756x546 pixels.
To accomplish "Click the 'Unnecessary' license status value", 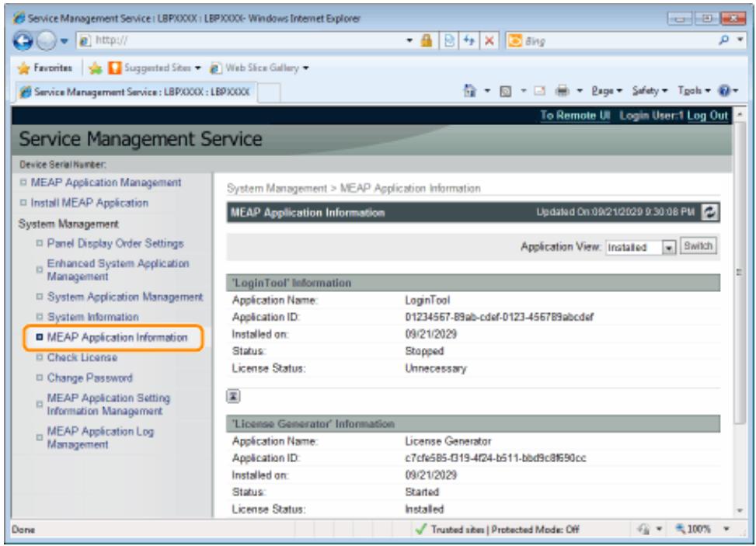I will coord(436,369).
